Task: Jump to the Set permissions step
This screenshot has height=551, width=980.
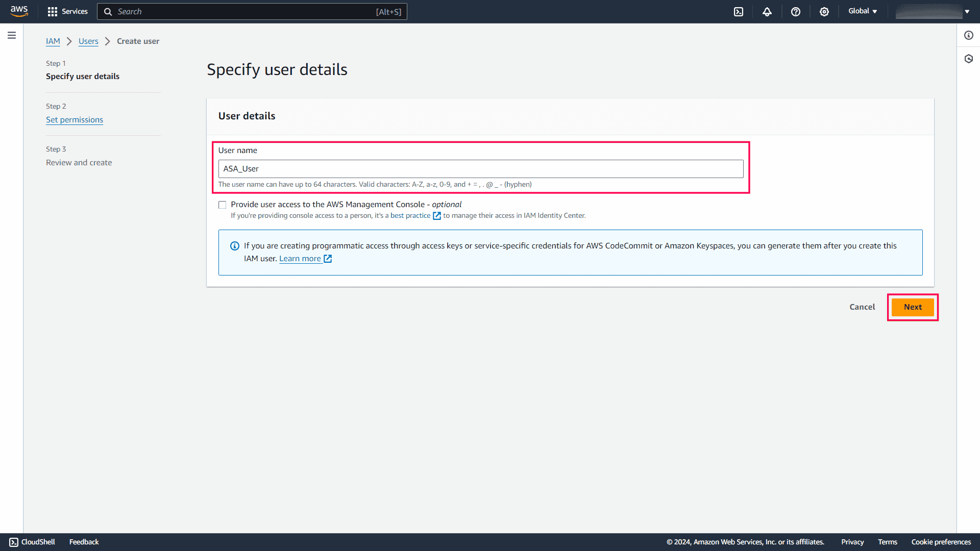Action: (x=74, y=119)
